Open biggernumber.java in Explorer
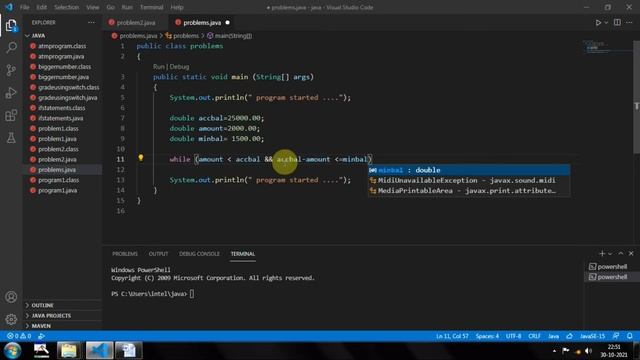Image resolution: width=640 pixels, height=360 pixels. tap(62, 77)
